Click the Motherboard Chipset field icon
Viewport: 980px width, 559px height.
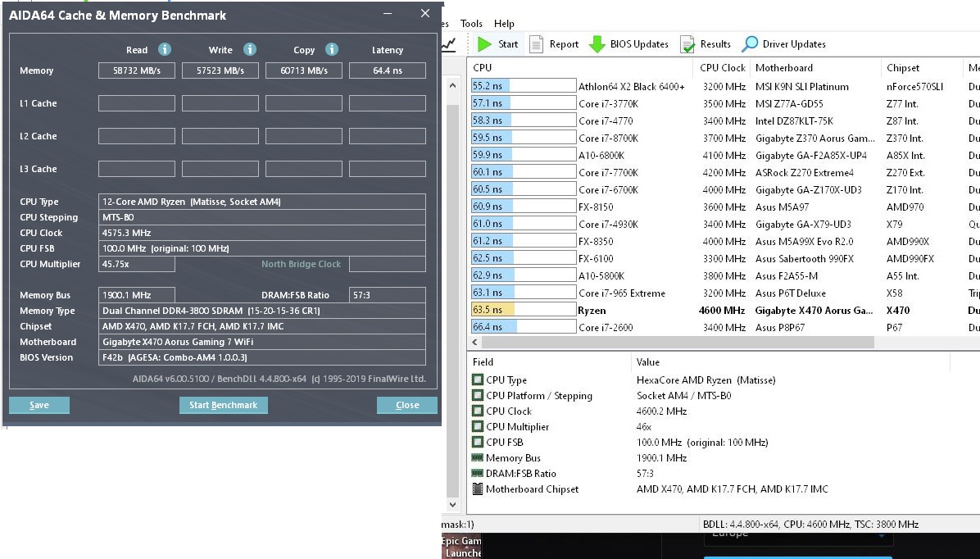pyautogui.click(x=478, y=489)
